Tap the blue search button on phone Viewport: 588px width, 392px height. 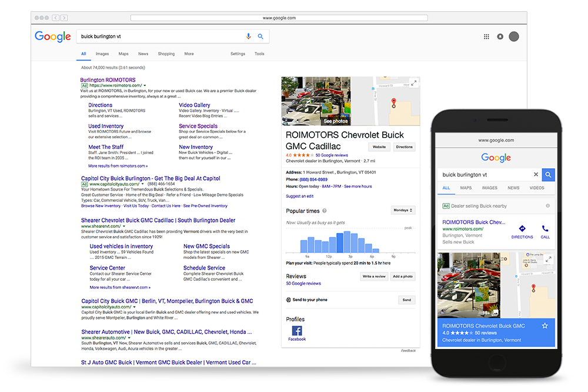pyautogui.click(x=548, y=175)
